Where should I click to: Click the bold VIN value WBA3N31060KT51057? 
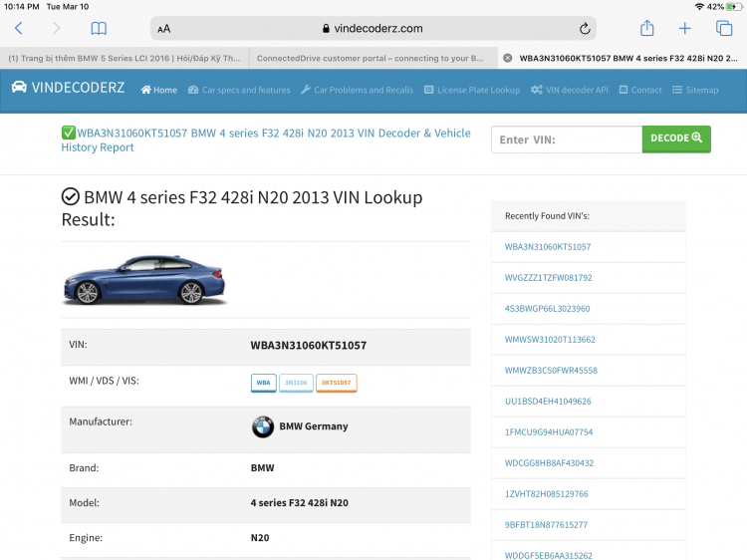pyautogui.click(x=309, y=346)
